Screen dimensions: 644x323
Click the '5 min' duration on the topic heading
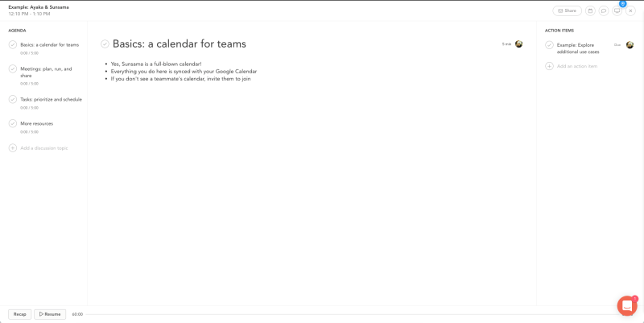506,44
